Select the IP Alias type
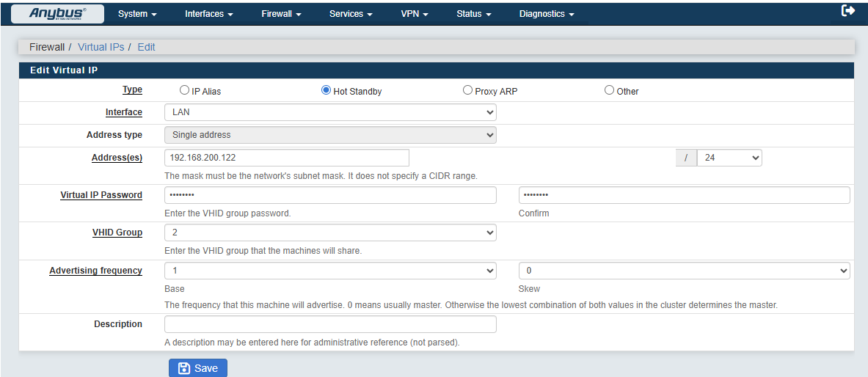The width and height of the screenshot is (868, 377). click(x=184, y=91)
